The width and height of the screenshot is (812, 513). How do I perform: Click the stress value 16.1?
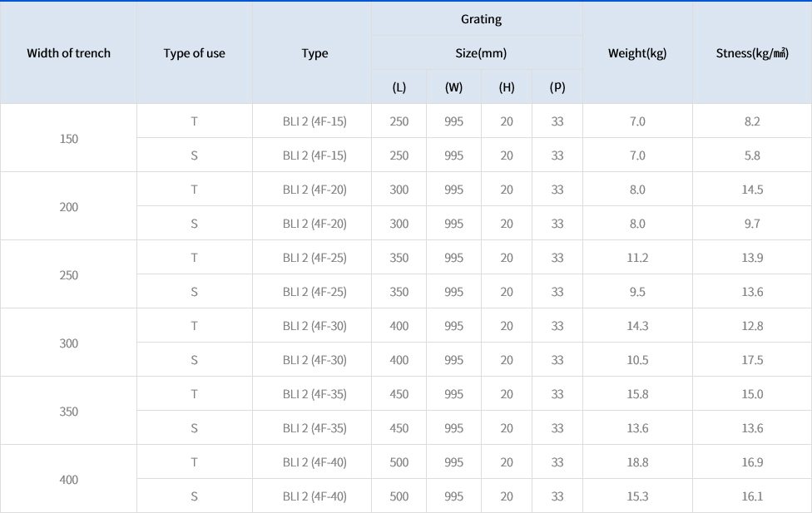pyautogui.click(x=752, y=496)
